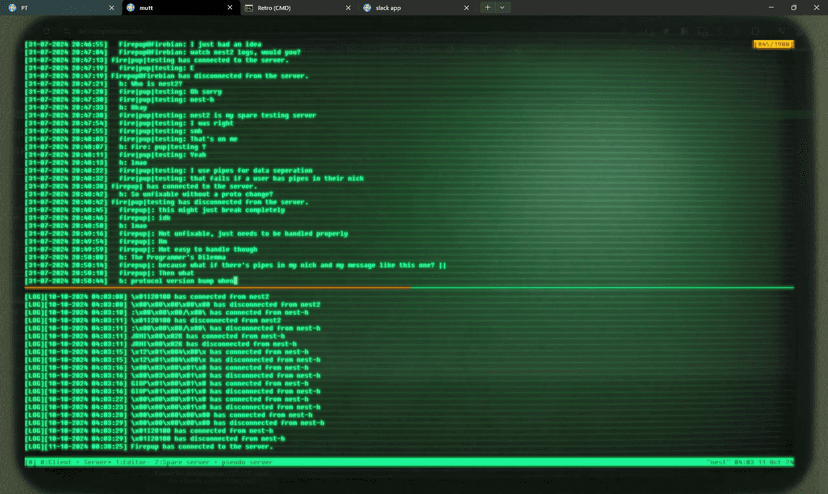Click line 'h: Who is nest2?'
828x494 pixels.
pyautogui.click(x=150, y=84)
